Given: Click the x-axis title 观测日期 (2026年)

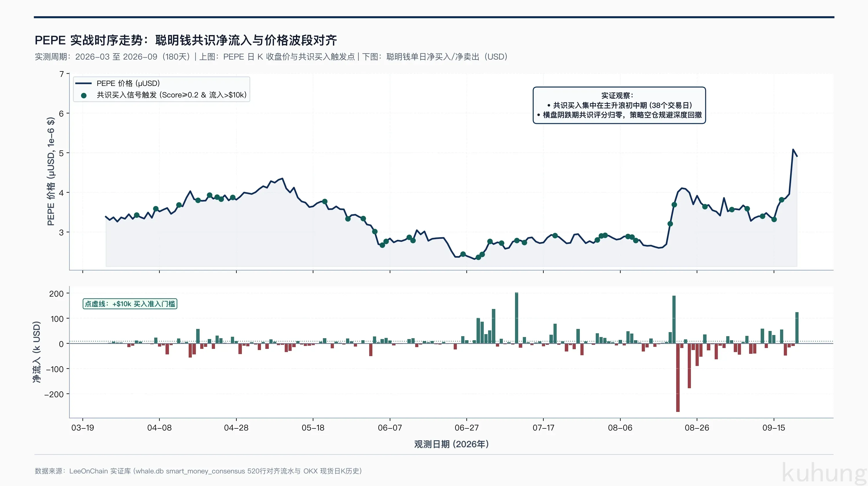Looking at the screenshot, I should (x=452, y=444).
